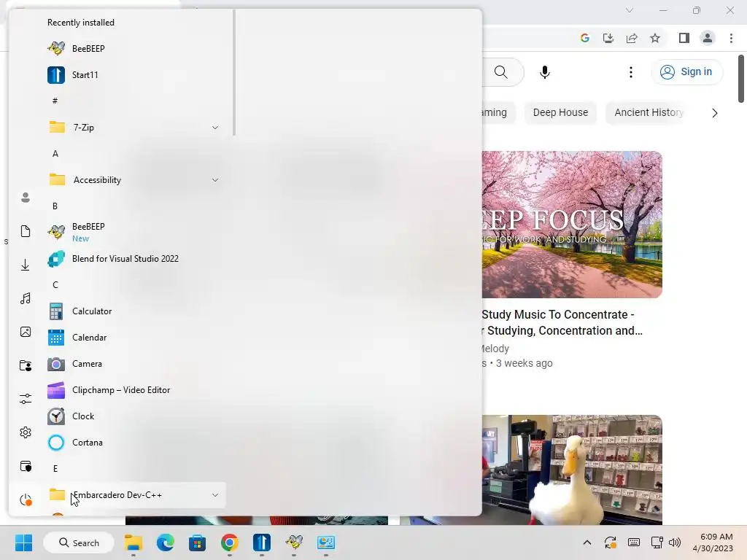Open the Deep Focus video thumbnail
This screenshot has height=560, width=747.
point(572,225)
